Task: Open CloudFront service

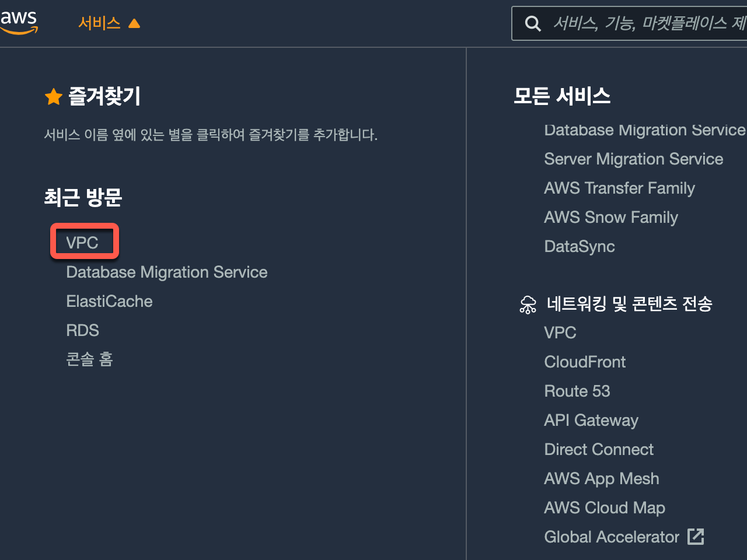Action: [x=585, y=362]
